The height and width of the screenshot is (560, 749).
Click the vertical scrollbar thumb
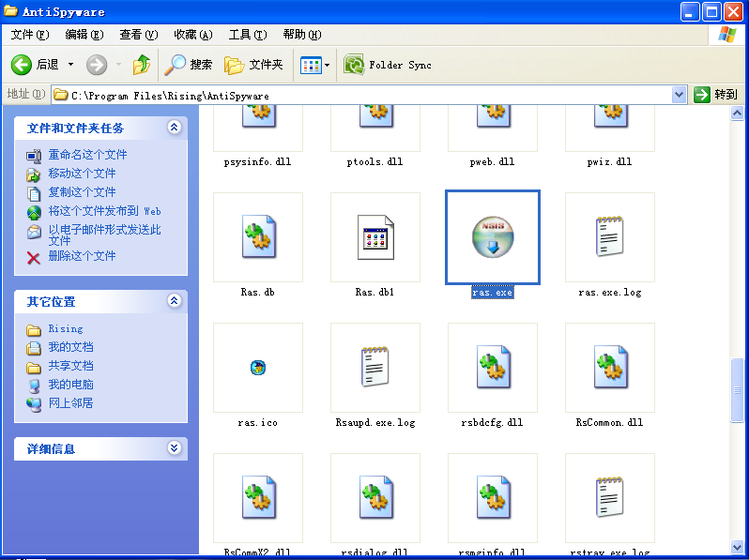point(737,390)
